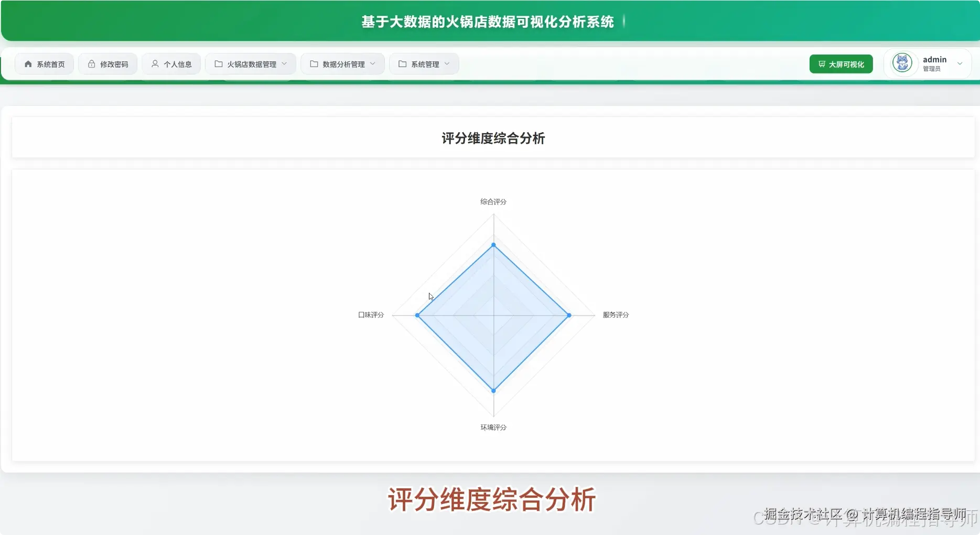Expand the 火锅店数据管理 dropdown menu

[x=285, y=63]
